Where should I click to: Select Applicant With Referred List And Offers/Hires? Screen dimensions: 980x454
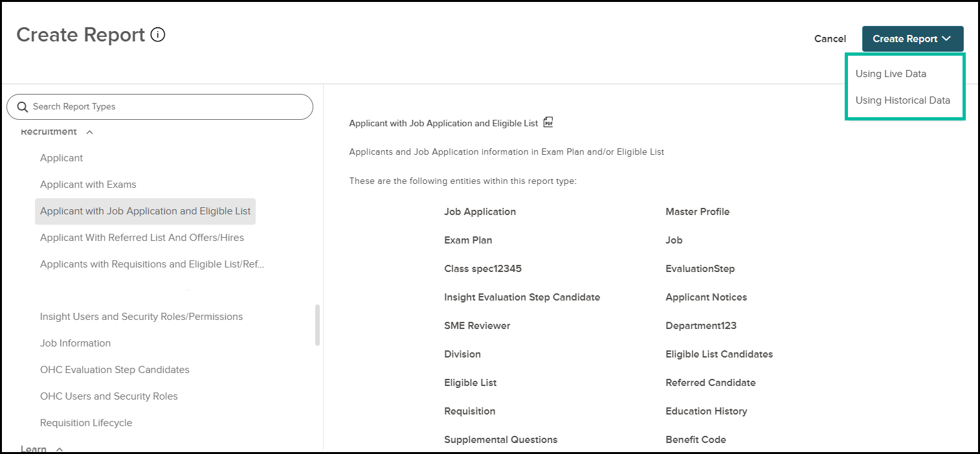[142, 238]
